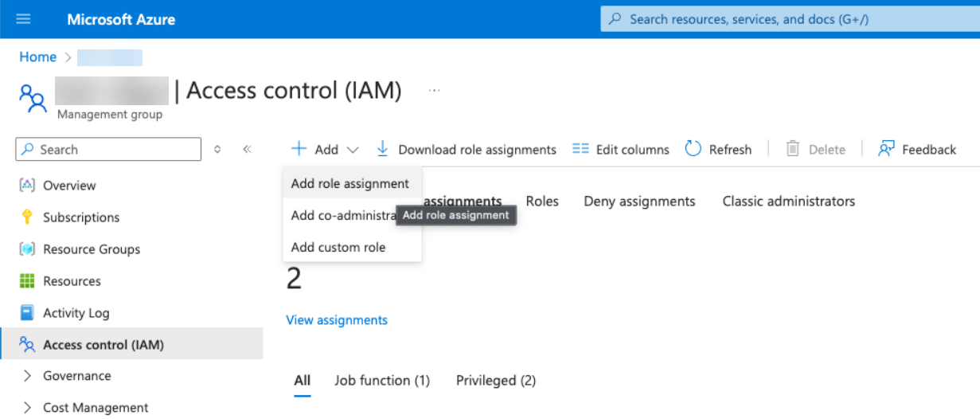Viewport: 980px width, 419px height.
Task: Click the Activity Log book icon
Action: pyautogui.click(x=27, y=313)
